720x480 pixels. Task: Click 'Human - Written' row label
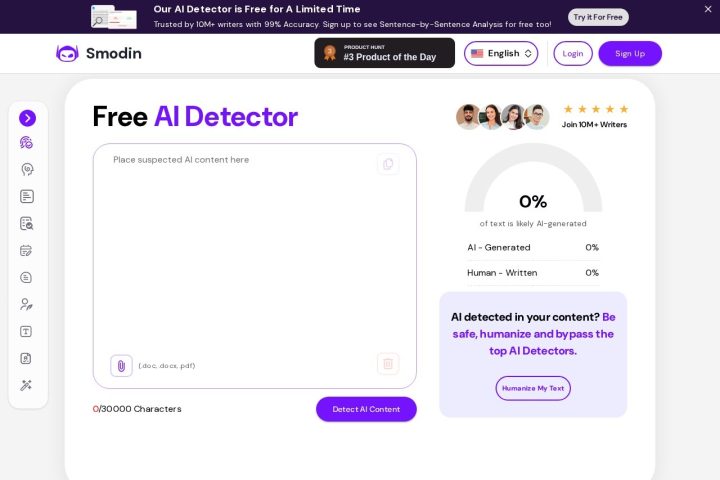pos(502,273)
